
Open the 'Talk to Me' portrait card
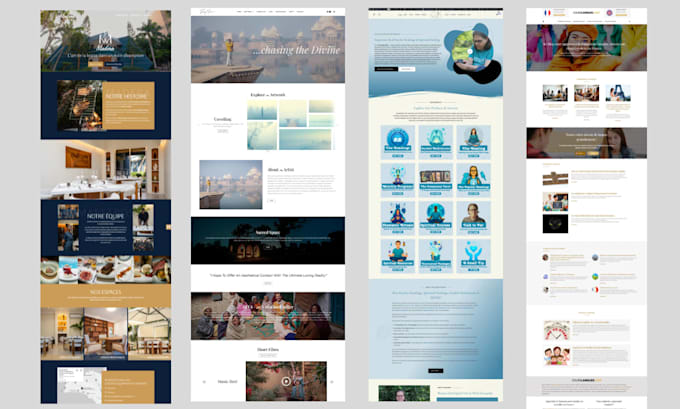coord(473,218)
